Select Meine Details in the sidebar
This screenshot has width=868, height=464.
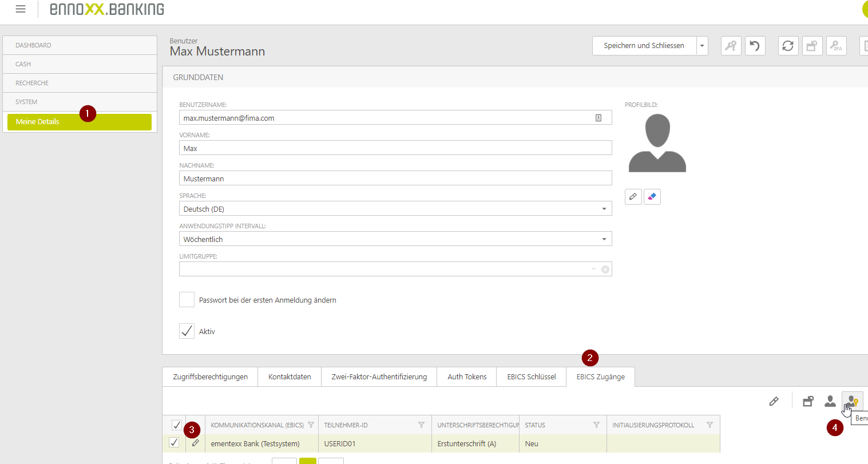point(79,122)
